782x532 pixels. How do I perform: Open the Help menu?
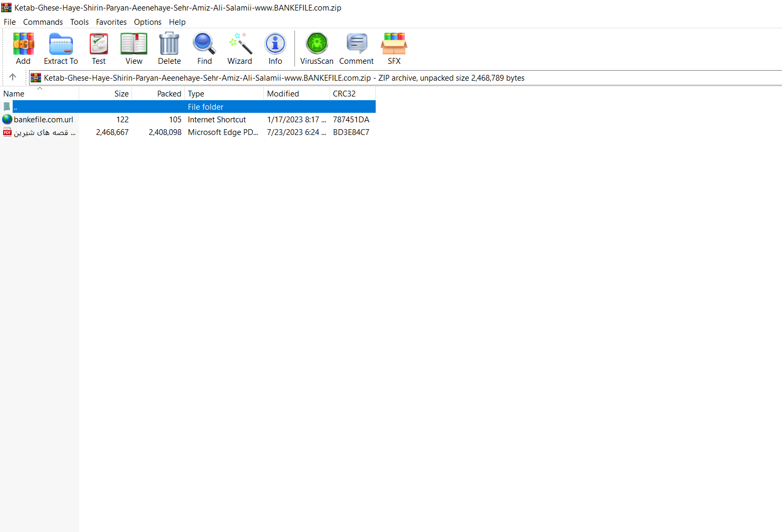[177, 22]
